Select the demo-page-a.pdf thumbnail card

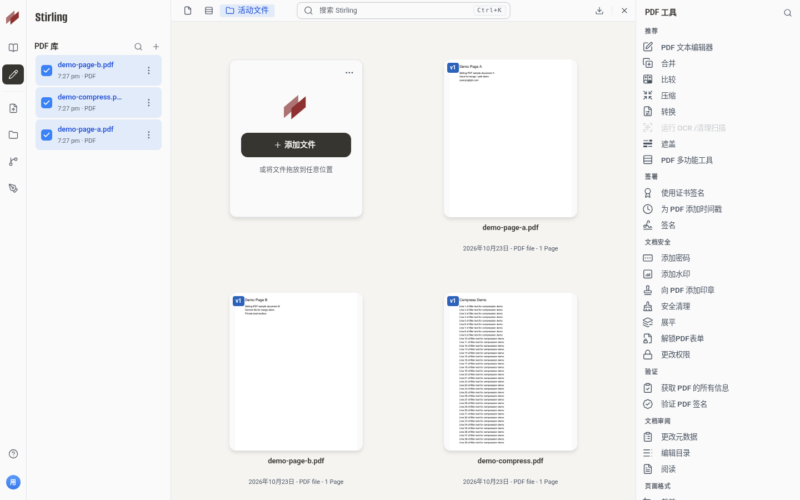coord(510,138)
